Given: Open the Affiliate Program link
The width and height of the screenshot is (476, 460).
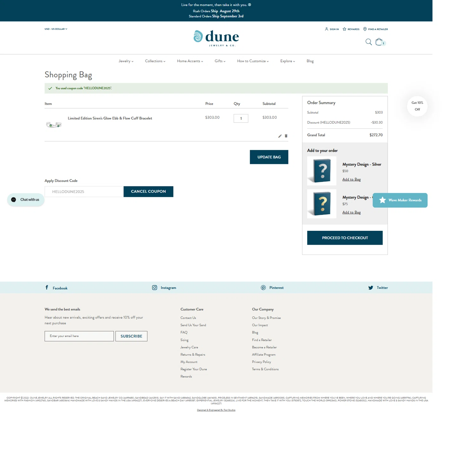Looking at the screenshot, I should click(264, 354).
